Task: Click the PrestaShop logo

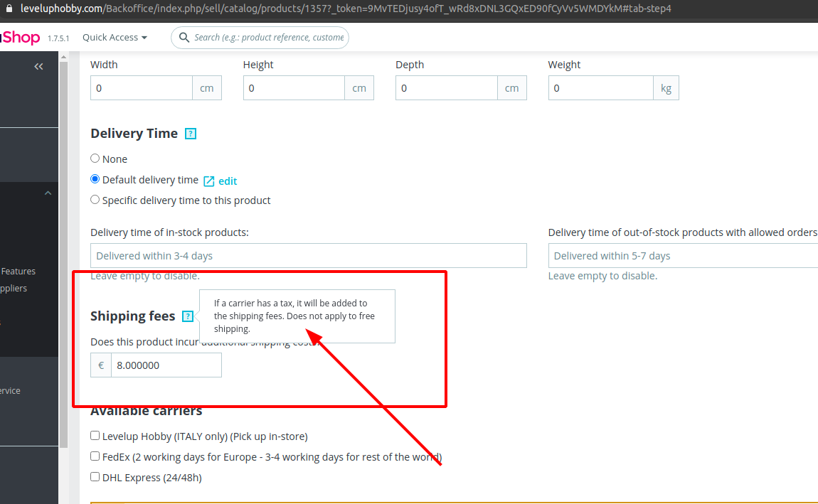Action: click(x=14, y=37)
